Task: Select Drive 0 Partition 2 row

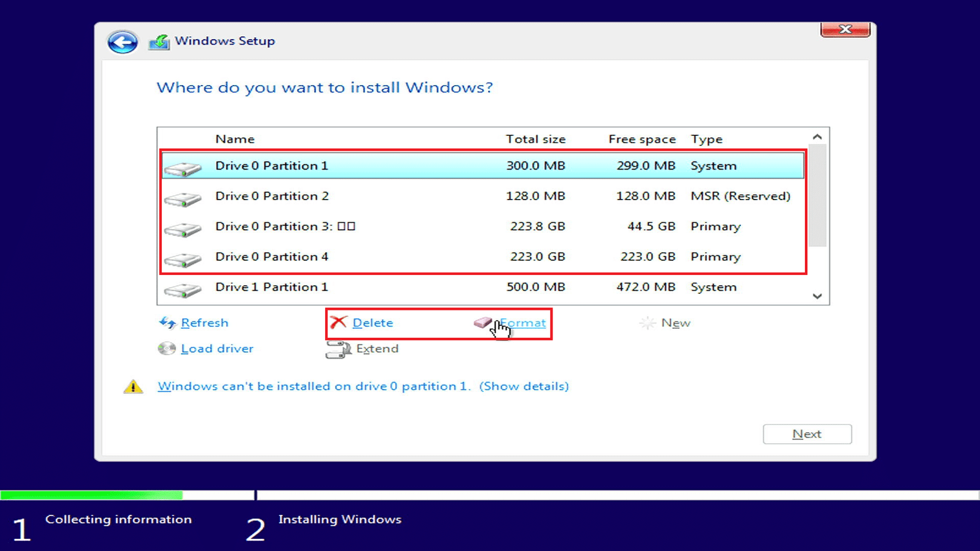Action: coord(483,196)
